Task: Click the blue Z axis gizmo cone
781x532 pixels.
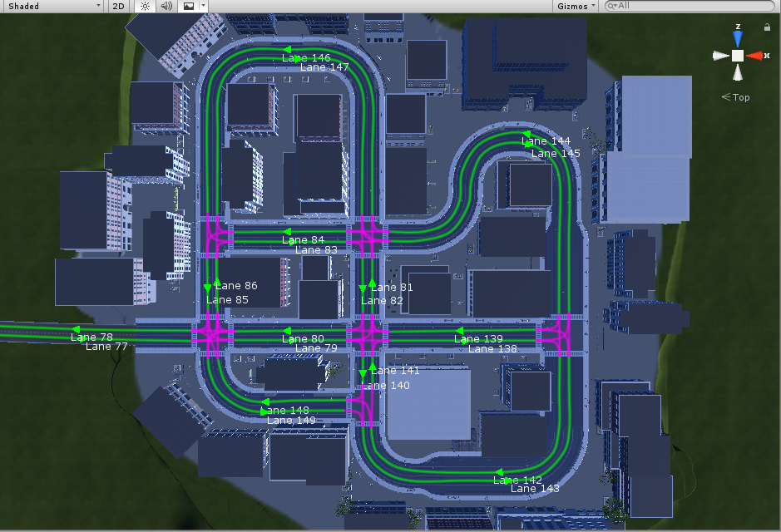Action: pyautogui.click(x=738, y=37)
